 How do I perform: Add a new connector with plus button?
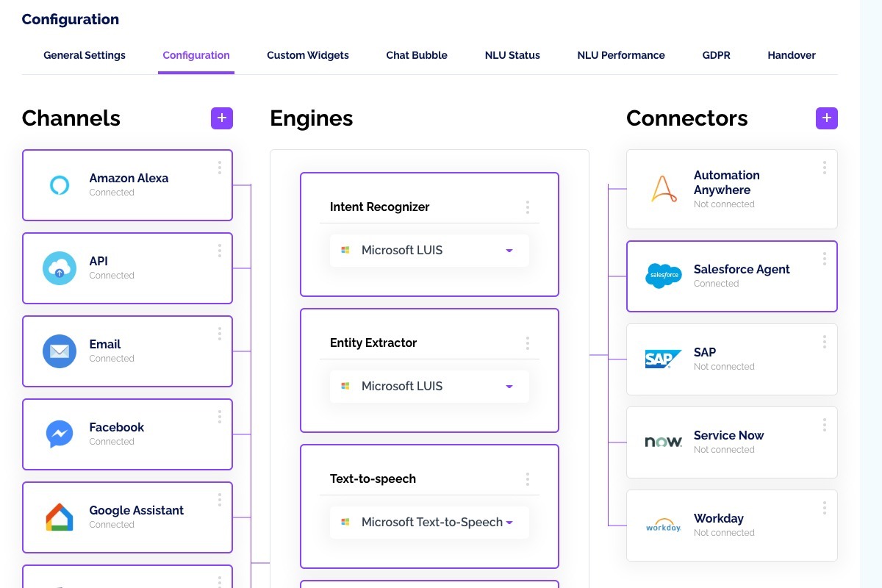coord(827,118)
